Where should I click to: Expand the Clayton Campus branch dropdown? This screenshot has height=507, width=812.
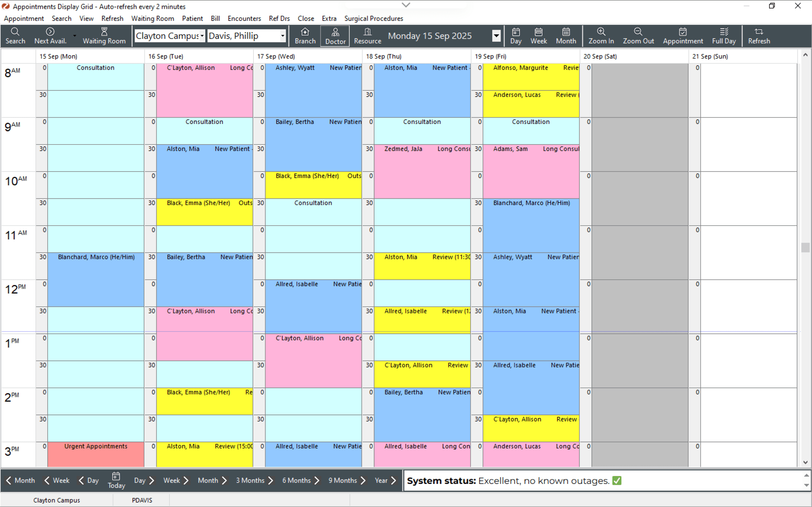202,35
